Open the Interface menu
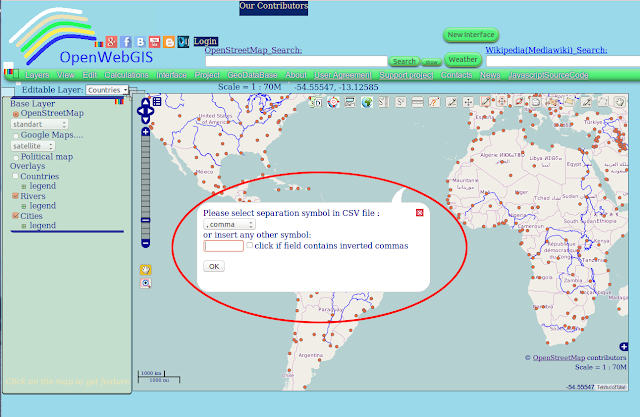 click(171, 75)
